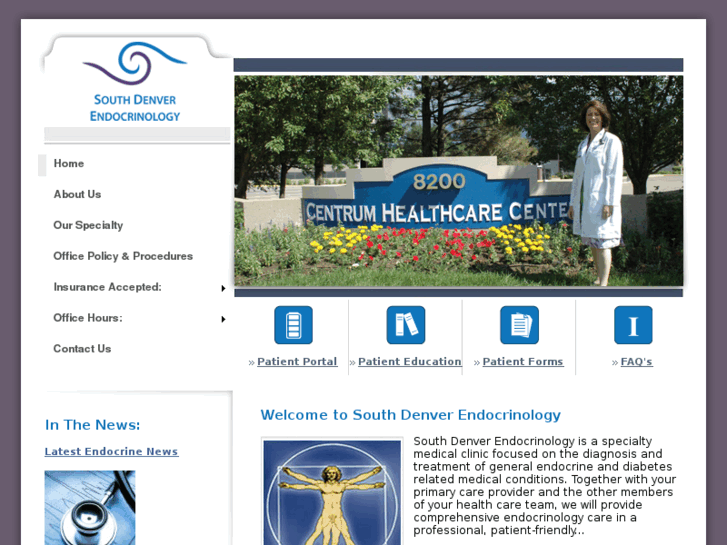
Task: Open the Patient Forms link
Action: point(523,361)
